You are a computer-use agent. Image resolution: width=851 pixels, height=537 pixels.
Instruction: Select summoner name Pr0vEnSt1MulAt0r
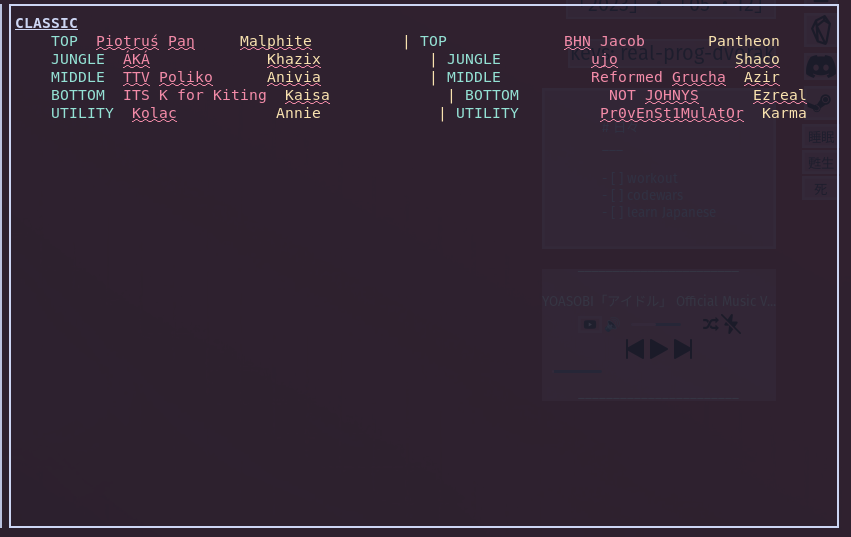pos(671,113)
